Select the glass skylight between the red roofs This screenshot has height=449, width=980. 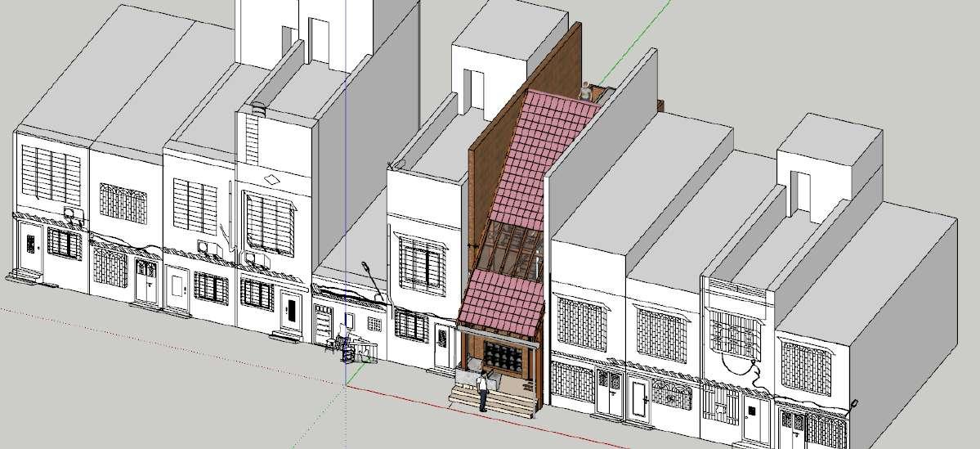pyautogui.click(x=511, y=251)
